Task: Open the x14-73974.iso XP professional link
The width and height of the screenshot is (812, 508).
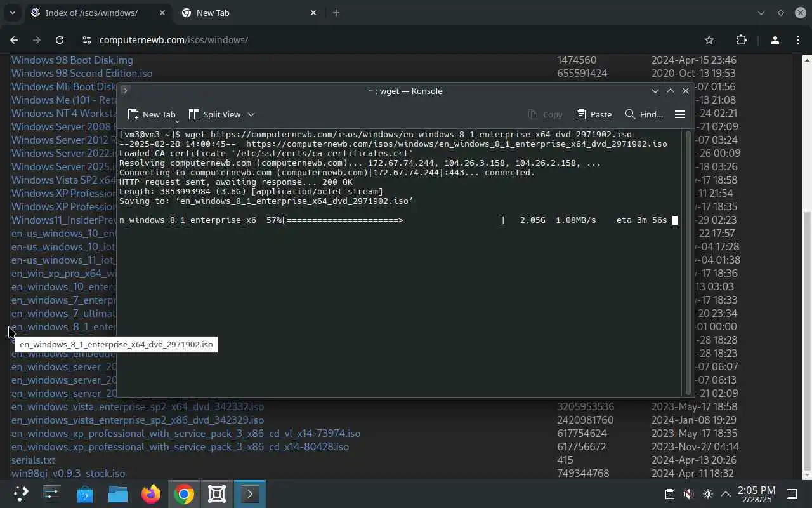Action: pyautogui.click(x=186, y=433)
